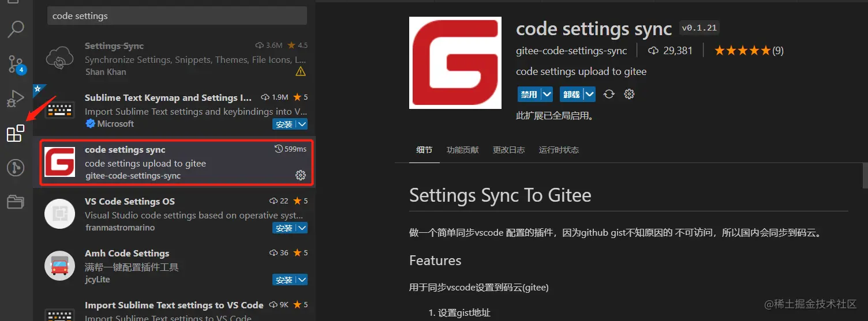Click the sync reload icon in extension header
The height and width of the screenshot is (321, 868).
coord(609,94)
